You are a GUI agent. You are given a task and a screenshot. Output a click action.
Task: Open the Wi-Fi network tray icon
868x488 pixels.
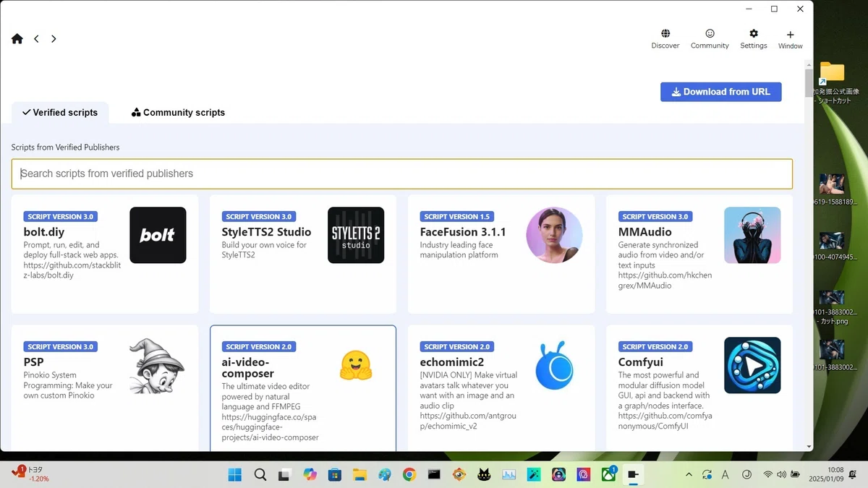point(767,475)
